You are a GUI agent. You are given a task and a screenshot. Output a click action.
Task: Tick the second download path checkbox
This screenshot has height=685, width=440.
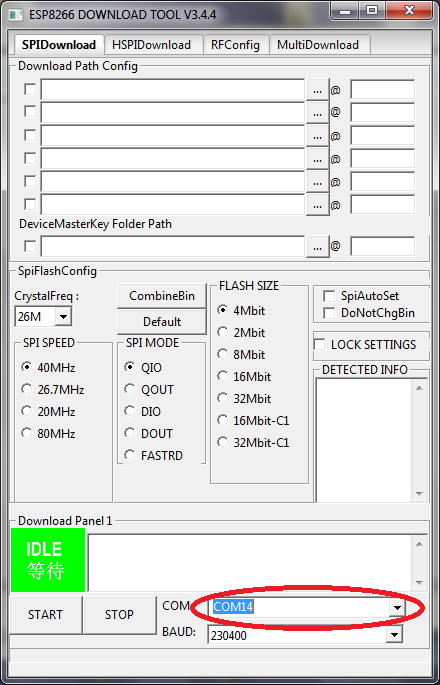click(x=30, y=112)
